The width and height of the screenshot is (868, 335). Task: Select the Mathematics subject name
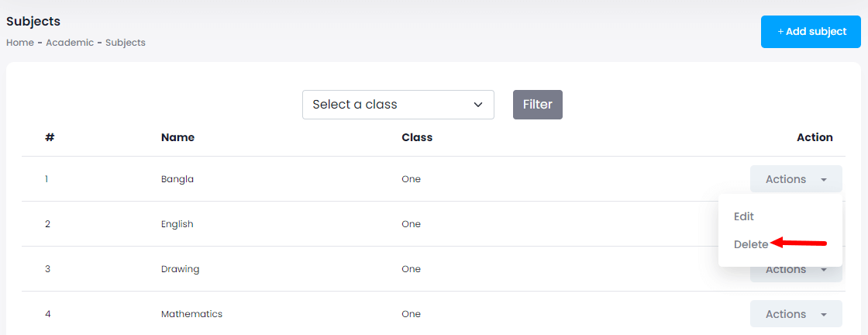click(191, 314)
